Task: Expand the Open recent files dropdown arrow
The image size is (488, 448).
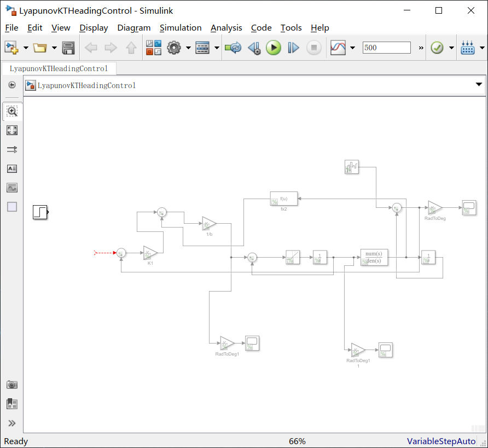Action: tap(54, 48)
